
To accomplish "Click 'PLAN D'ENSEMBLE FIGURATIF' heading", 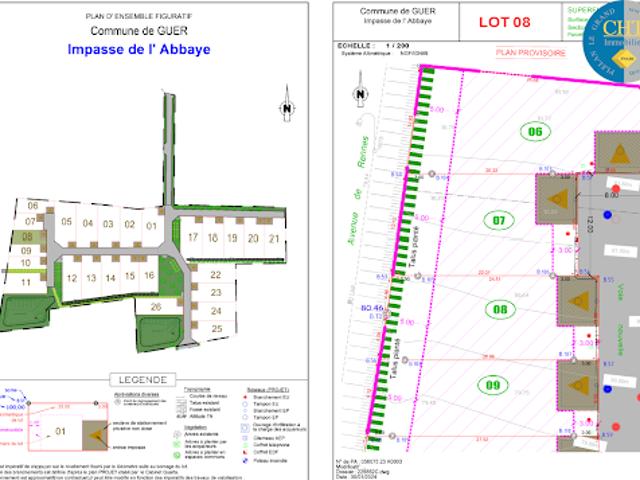I will [139, 16].
